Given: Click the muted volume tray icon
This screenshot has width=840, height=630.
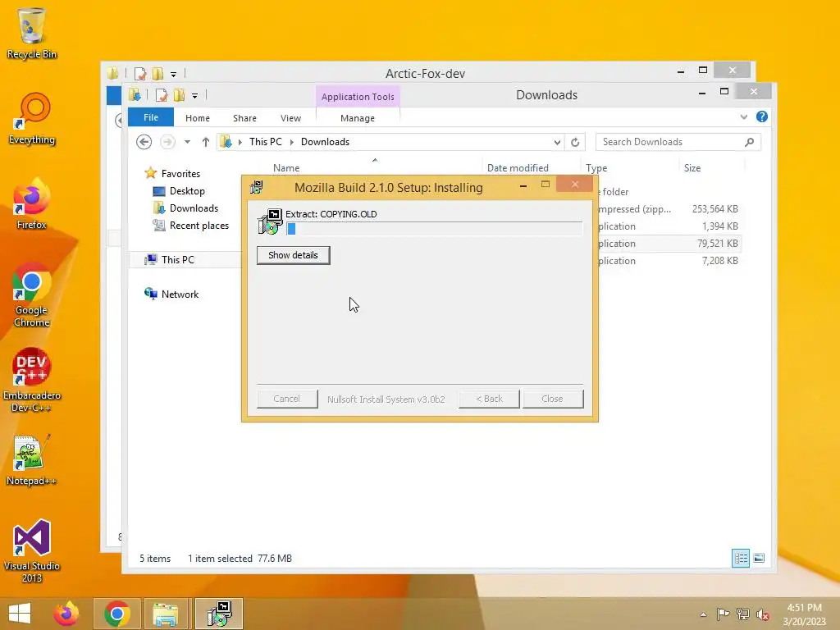Looking at the screenshot, I should [762, 614].
